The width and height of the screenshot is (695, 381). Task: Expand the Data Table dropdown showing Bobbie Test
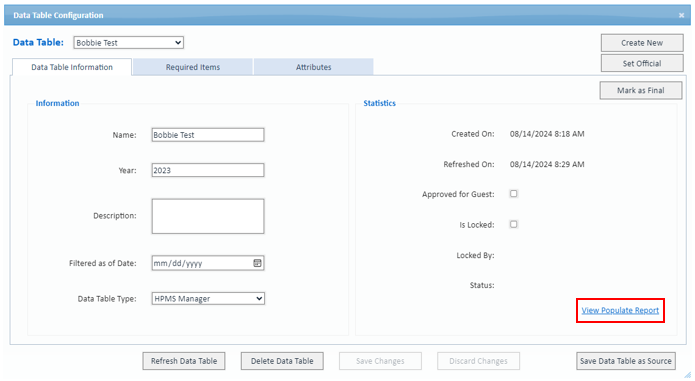(x=129, y=43)
